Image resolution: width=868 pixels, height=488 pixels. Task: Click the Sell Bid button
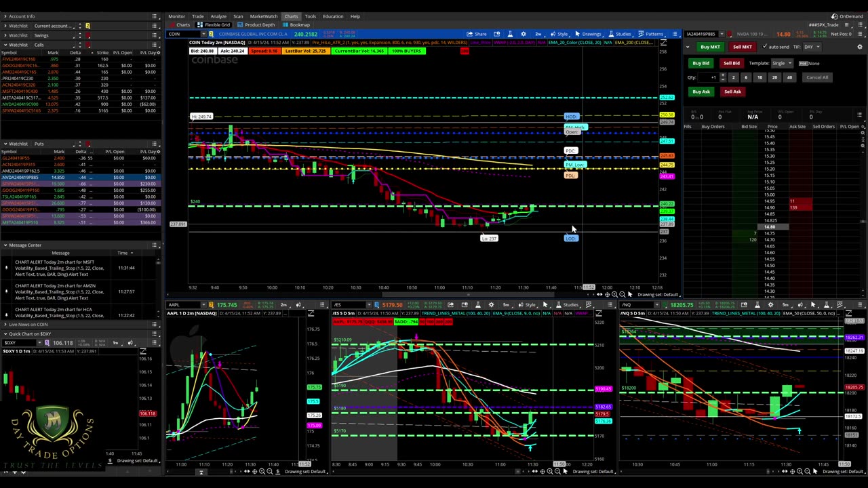tap(731, 63)
